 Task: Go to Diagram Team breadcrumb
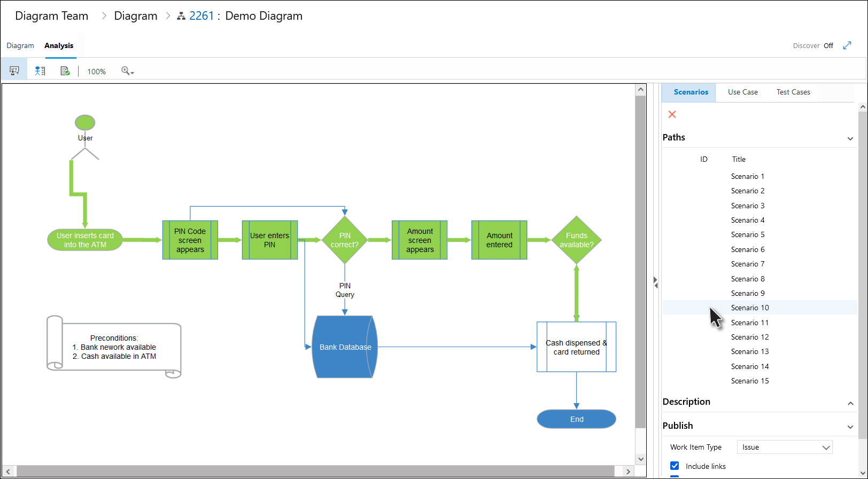coord(52,16)
